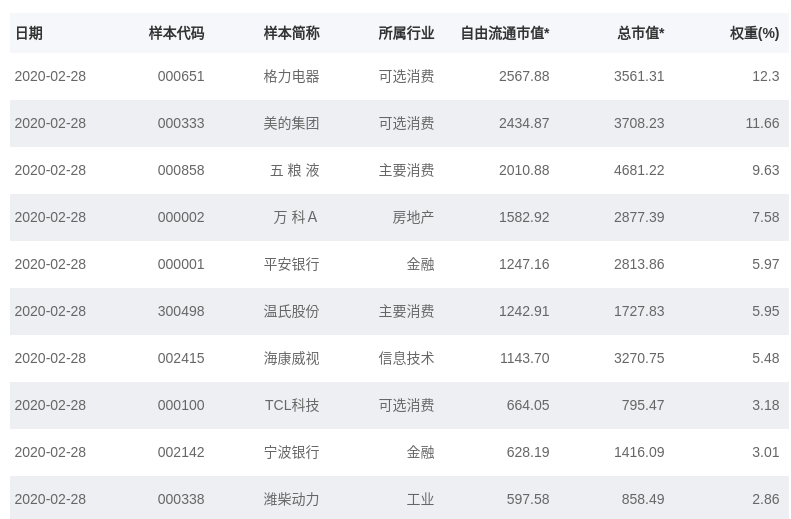Click weight value 3.01
Viewport: 791px width, 519px height.
pyautogui.click(x=766, y=451)
